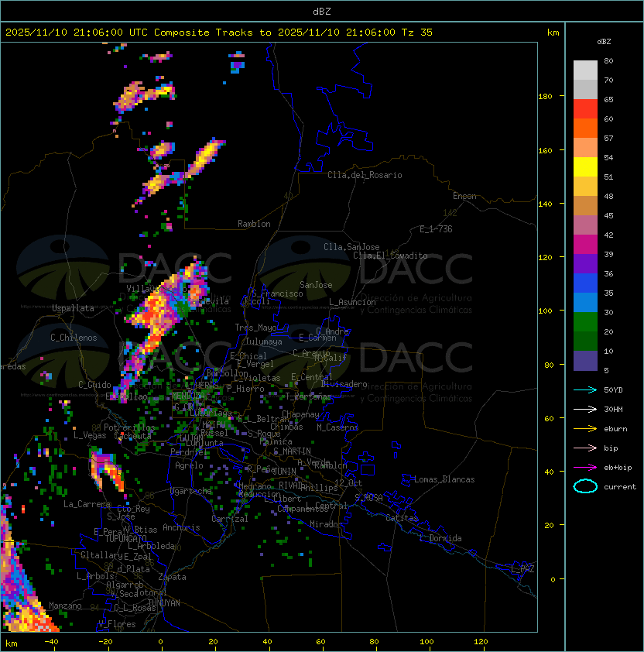Click the 'Anchoris' map label

pos(181,527)
